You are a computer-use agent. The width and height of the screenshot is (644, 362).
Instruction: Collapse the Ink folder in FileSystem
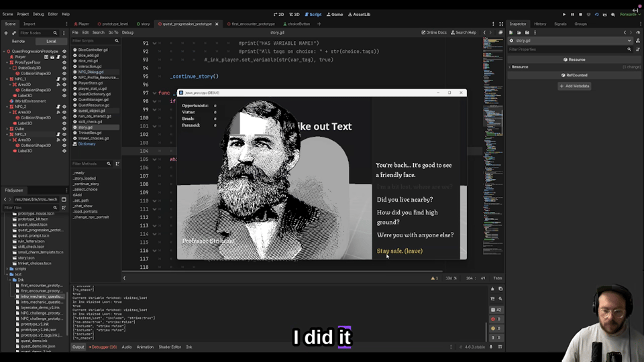10,280
